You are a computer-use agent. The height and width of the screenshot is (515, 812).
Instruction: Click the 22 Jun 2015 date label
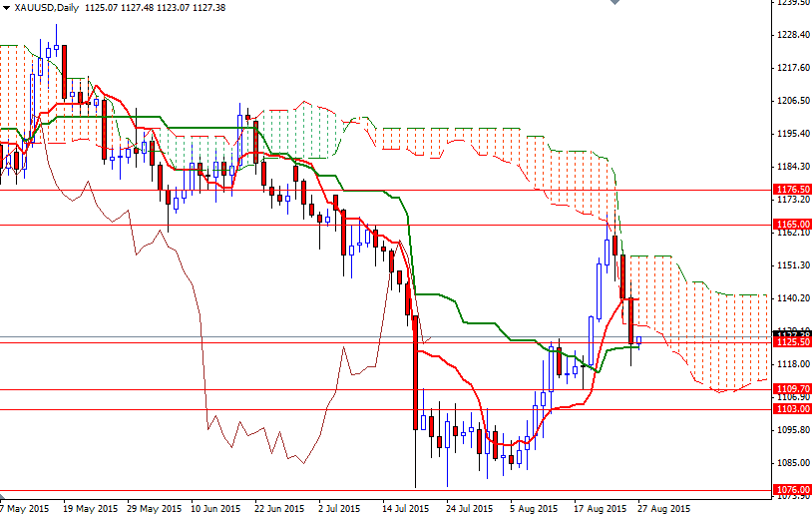(279, 509)
